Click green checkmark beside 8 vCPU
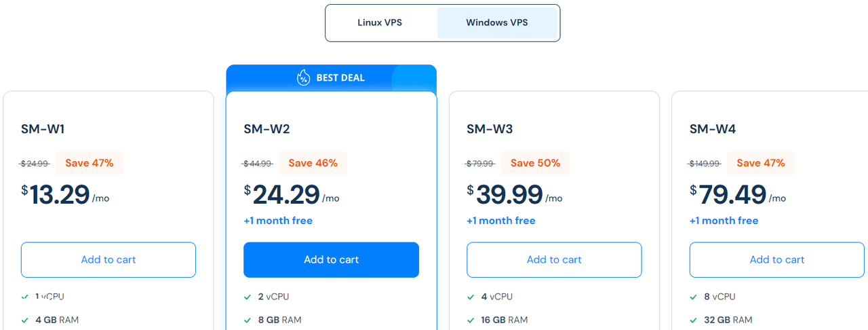Image resolution: width=868 pixels, height=330 pixels. pos(694,297)
